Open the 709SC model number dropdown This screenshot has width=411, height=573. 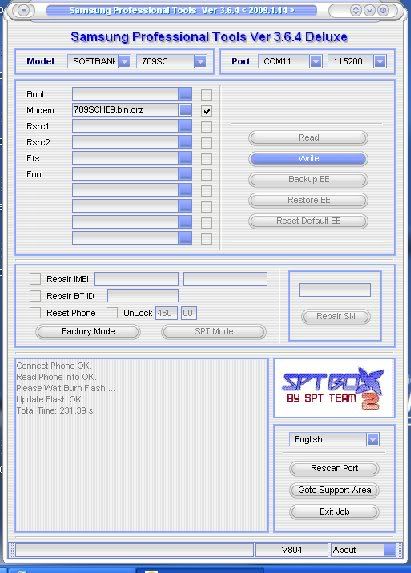[200, 62]
